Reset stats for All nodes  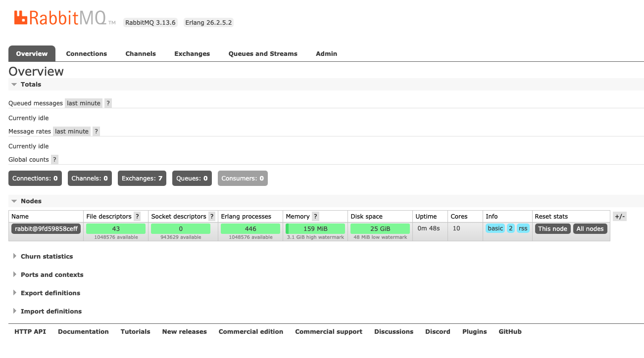coord(590,229)
